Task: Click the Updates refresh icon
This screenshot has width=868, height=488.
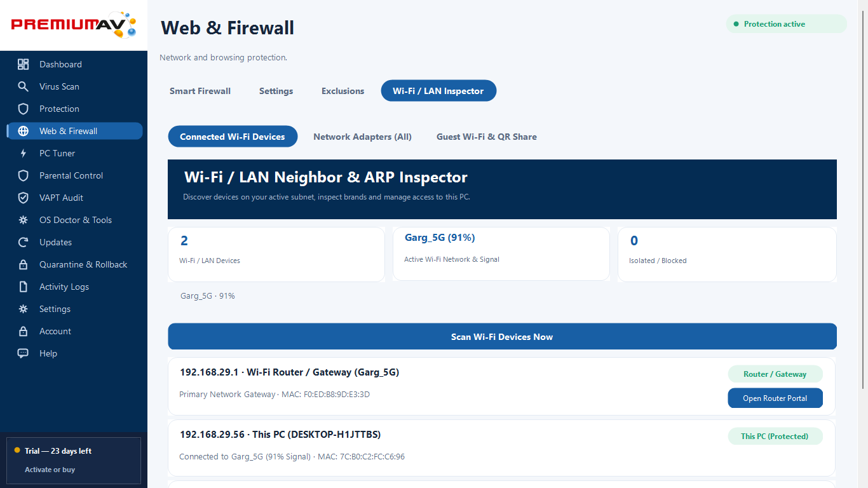Action: click(x=24, y=242)
